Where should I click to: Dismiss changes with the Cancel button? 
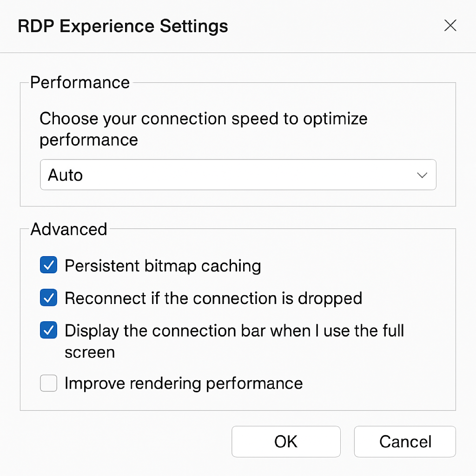tap(405, 442)
